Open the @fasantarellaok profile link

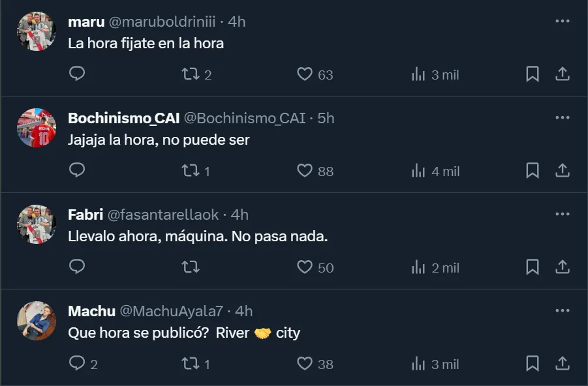pyautogui.click(x=163, y=215)
